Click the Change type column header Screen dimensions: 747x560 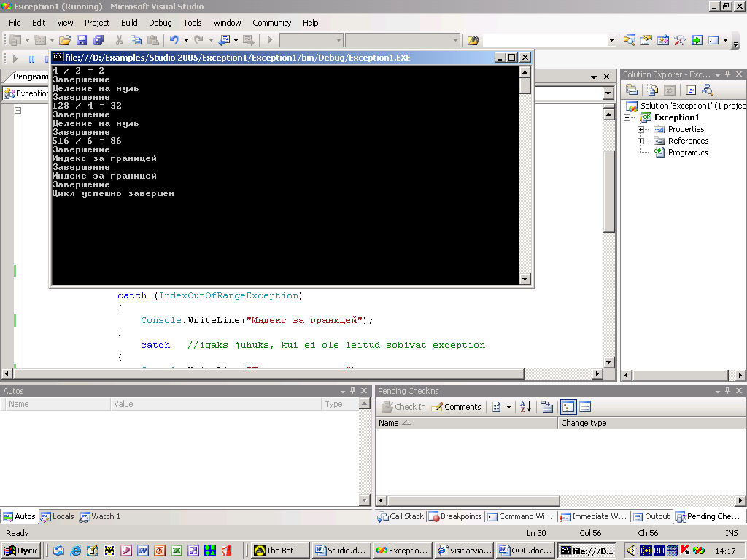pyautogui.click(x=651, y=423)
